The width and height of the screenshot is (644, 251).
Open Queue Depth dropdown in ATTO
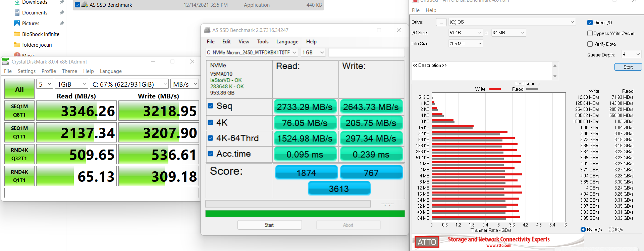(631, 54)
